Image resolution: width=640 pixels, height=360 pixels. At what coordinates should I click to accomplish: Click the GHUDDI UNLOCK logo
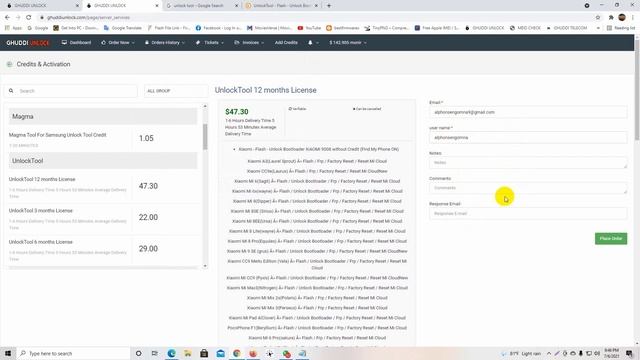(x=27, y=43)
